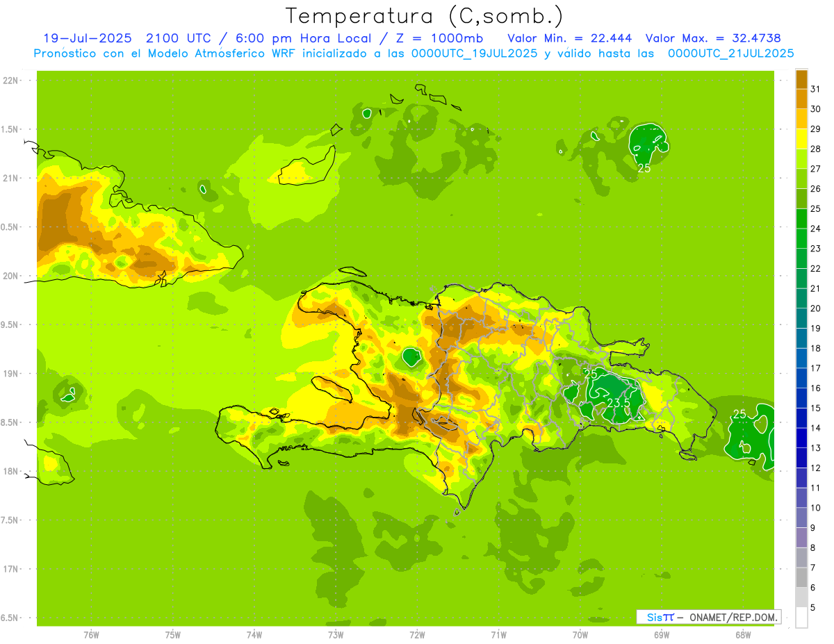Click '2100 UTC / 6:00 pm Hora Local'
This screenshot has width=834, height=644.
pyautogui.click(x=261, y=38)
